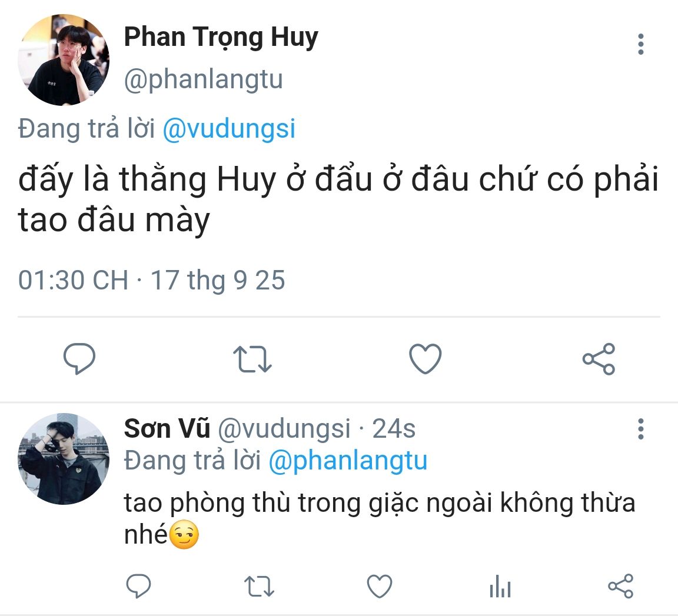Viewport: 678px width, 616px height.
Task: Retweet Sơn Vũ's reply
Action: click(259, 586)
